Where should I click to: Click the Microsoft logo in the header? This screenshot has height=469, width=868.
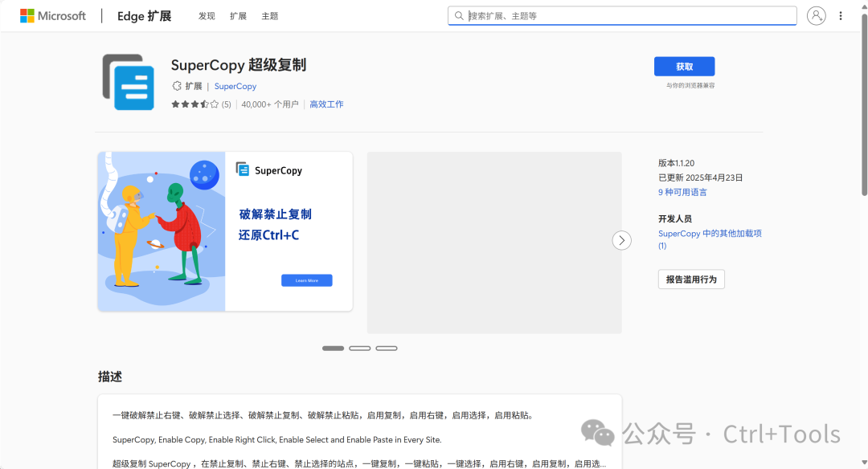tap(53, 16)
